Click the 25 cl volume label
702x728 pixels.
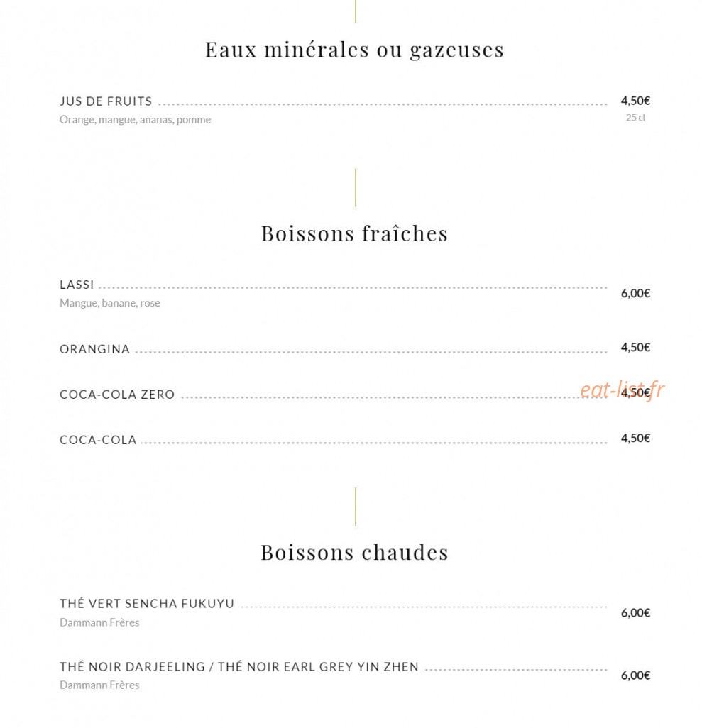tap(635, 118)
